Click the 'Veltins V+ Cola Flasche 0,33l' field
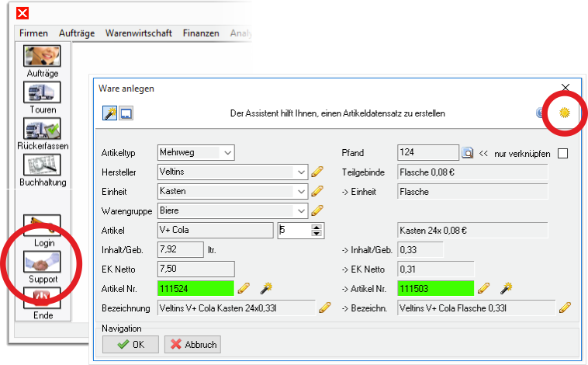588x365 pixels. [x=476, y=308]
